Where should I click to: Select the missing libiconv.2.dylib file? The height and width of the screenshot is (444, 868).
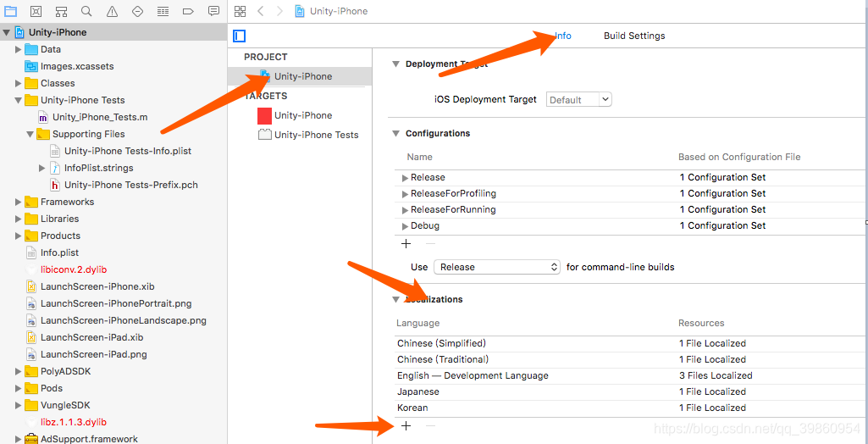73,269
